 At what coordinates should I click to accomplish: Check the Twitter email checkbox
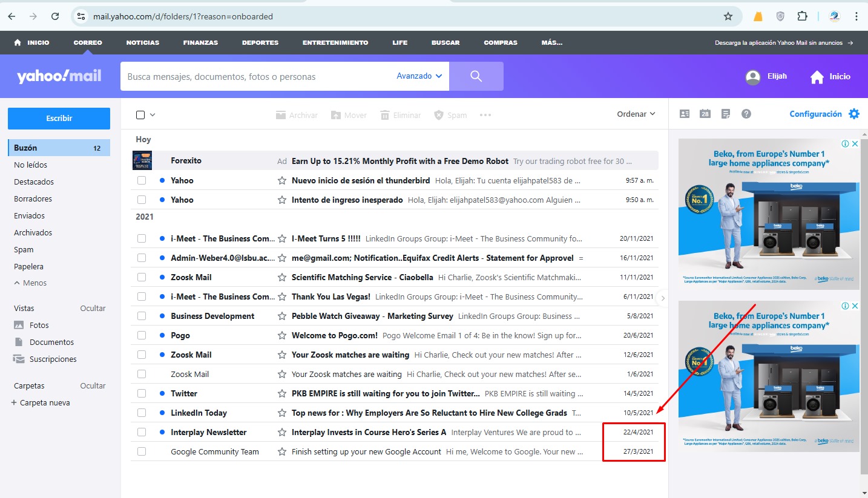coord(142,393)
